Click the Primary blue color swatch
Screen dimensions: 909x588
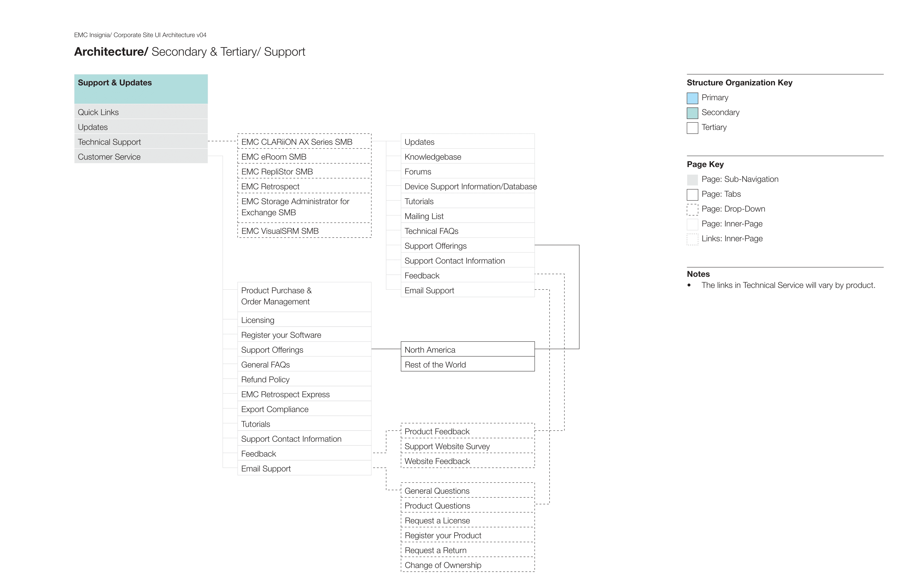coord(692,98)
